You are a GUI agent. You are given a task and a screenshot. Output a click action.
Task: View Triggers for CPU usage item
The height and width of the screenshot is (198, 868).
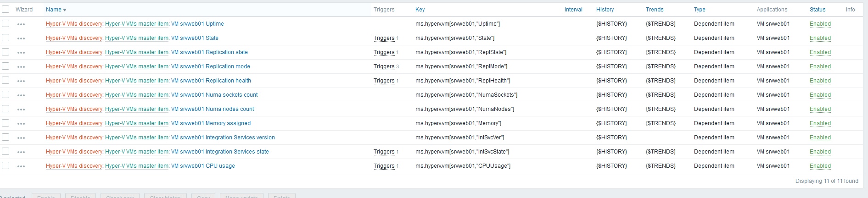[384, 166]
